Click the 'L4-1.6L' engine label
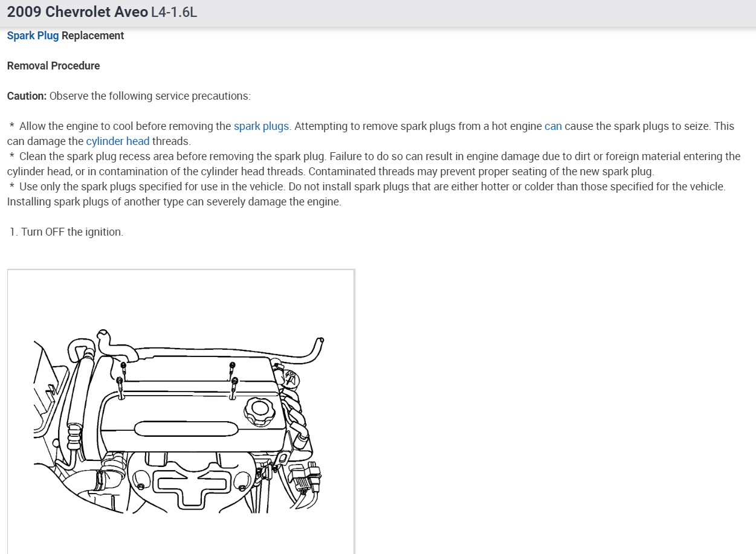This screenshot has height=554, width=756. tap(173, 12)
